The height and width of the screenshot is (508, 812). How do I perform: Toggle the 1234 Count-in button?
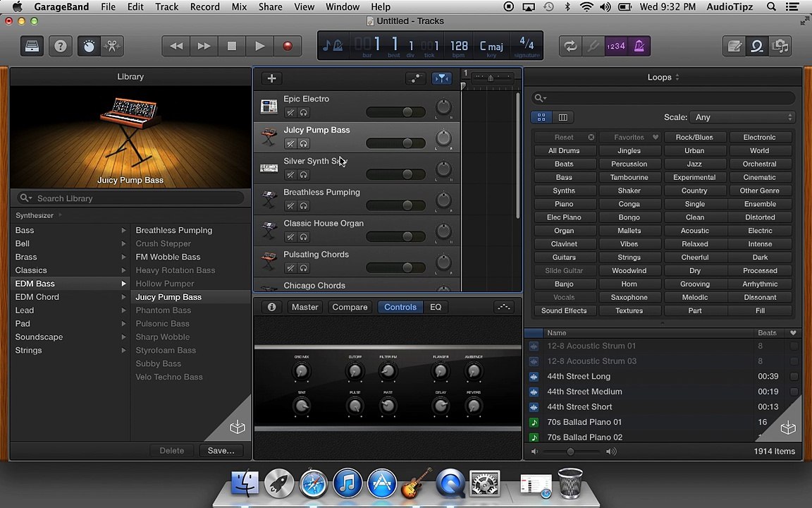(616, 46)
